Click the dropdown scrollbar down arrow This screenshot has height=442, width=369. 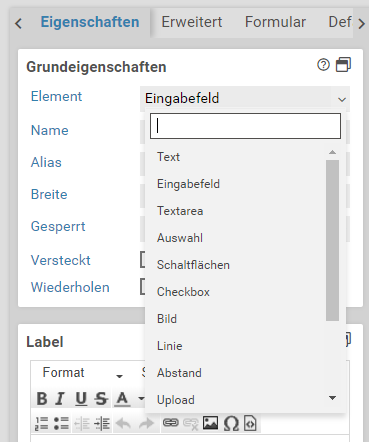point(332,398)
